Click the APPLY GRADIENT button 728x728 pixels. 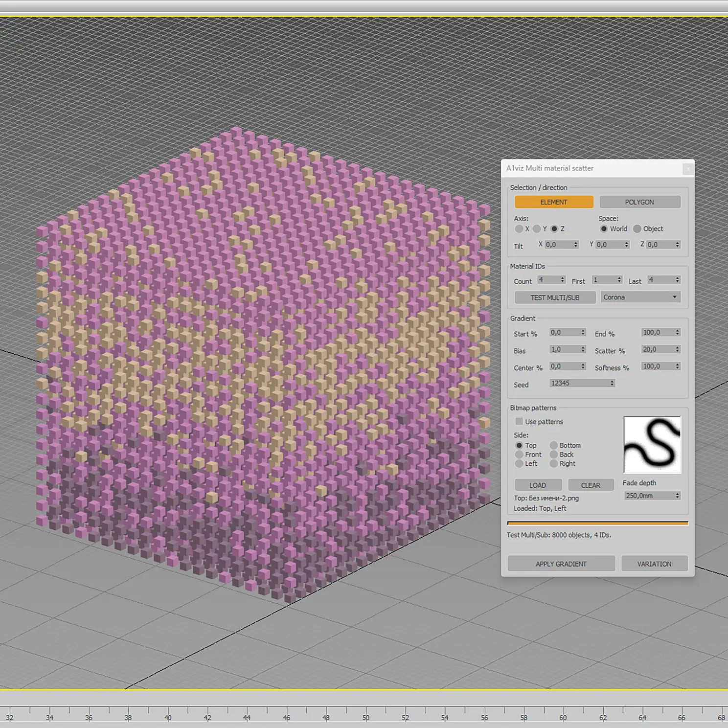(x=561, y=564)
